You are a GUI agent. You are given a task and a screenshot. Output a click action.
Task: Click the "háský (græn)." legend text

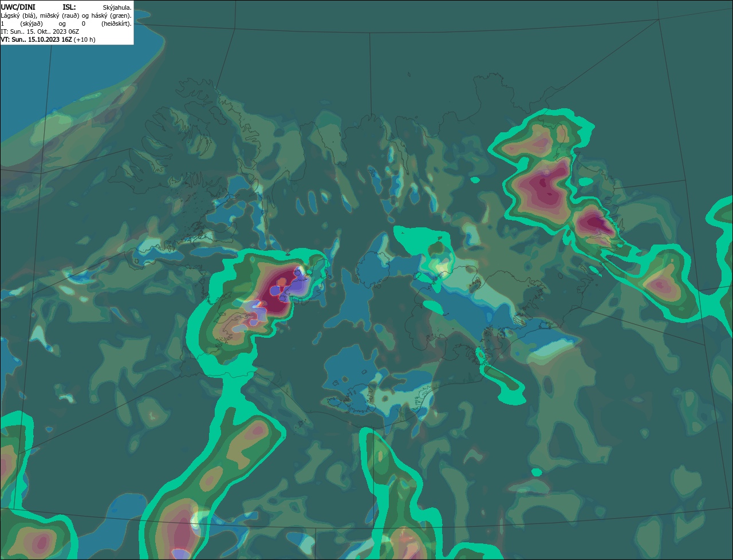[112, 16]
